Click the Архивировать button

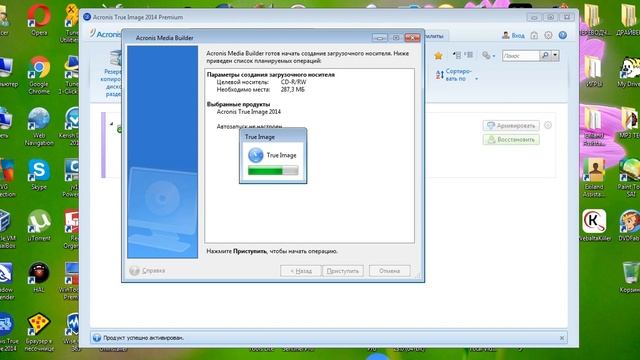tap(511, 126)
